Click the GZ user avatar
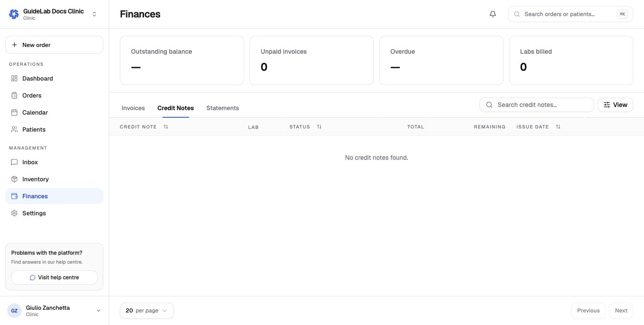This screenshot has height=325, width=644. point(14,311)
